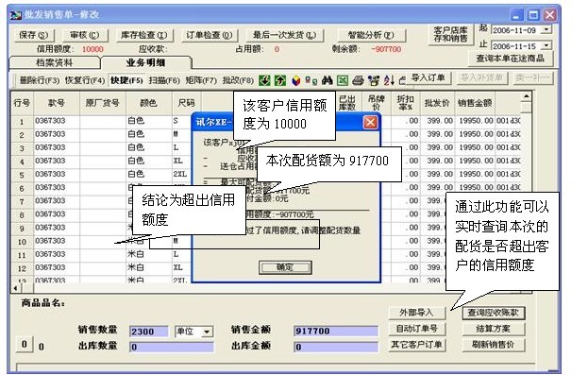Switch to the 业务明细 tab

click(145, 62)
